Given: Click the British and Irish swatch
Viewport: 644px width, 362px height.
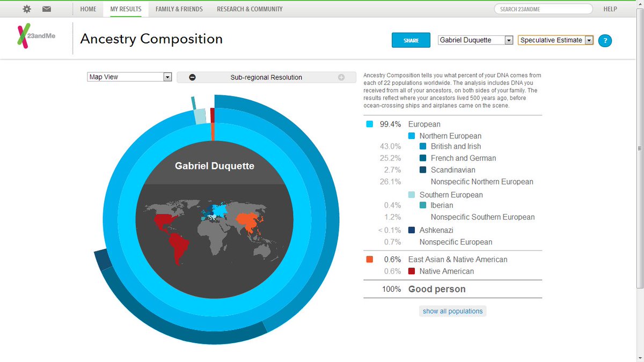Looking at the screenshot, I should click(423, 146).
